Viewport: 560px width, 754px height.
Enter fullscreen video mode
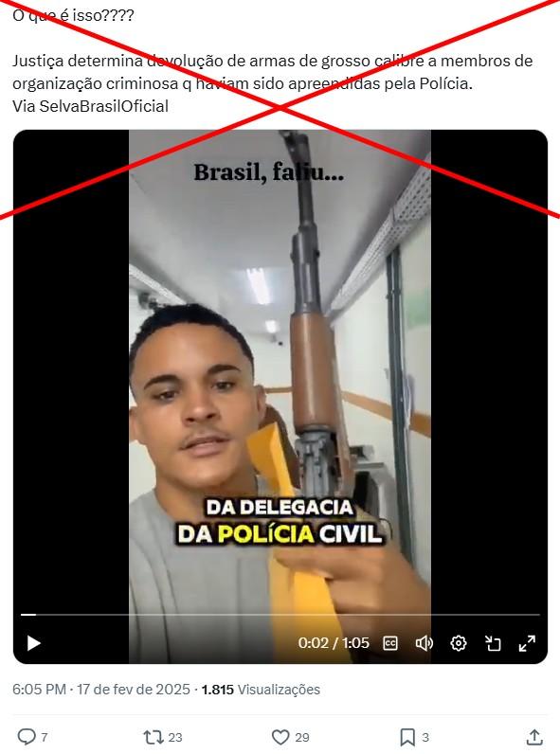pyautogui.click(x=527, y=643)
